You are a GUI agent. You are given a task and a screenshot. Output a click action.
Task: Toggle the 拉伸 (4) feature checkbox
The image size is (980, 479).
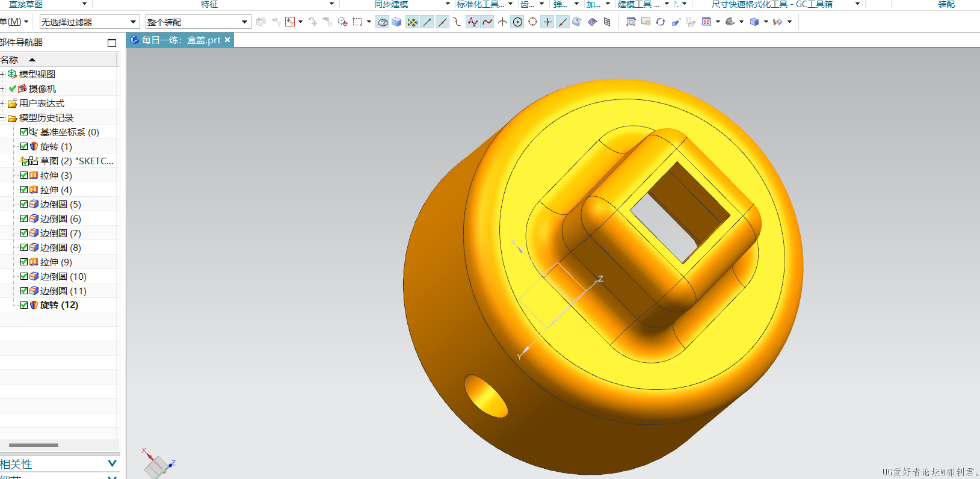(x=24, y=190)
